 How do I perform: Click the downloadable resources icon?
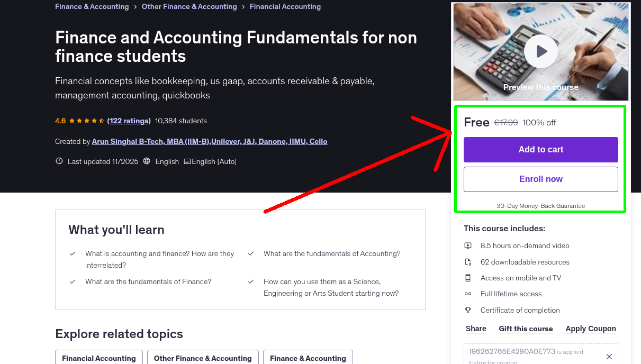click(469, 262)
